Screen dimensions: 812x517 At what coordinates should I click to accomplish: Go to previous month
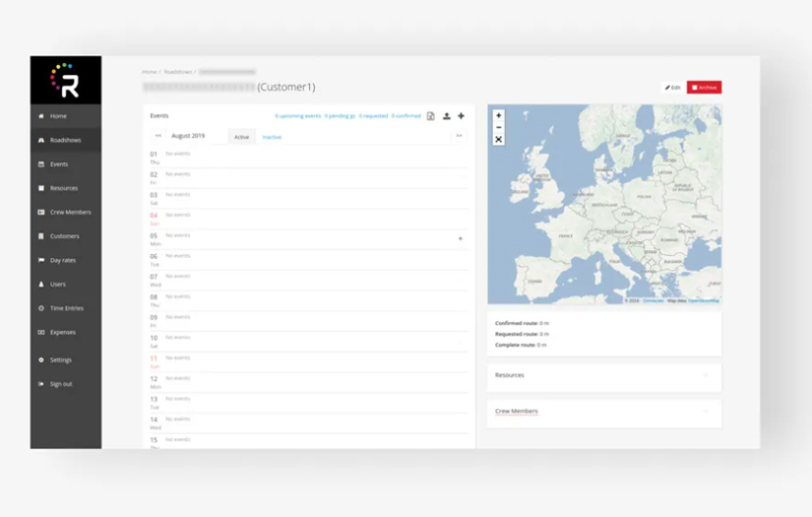pyautogui.click(x=158, y=136)
